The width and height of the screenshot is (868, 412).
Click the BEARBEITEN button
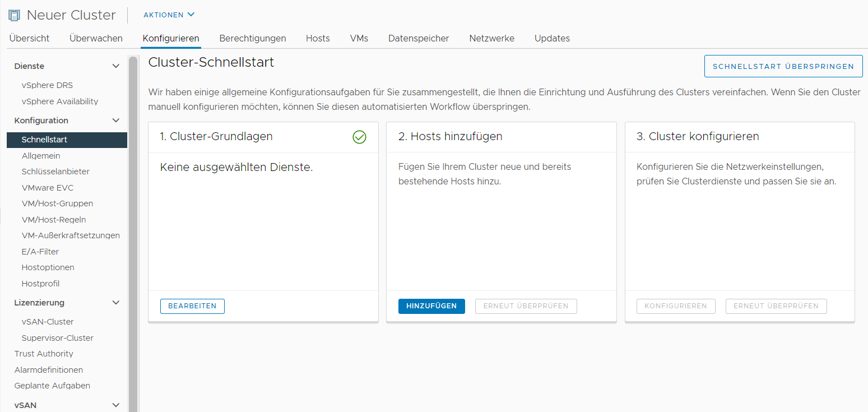192,306
